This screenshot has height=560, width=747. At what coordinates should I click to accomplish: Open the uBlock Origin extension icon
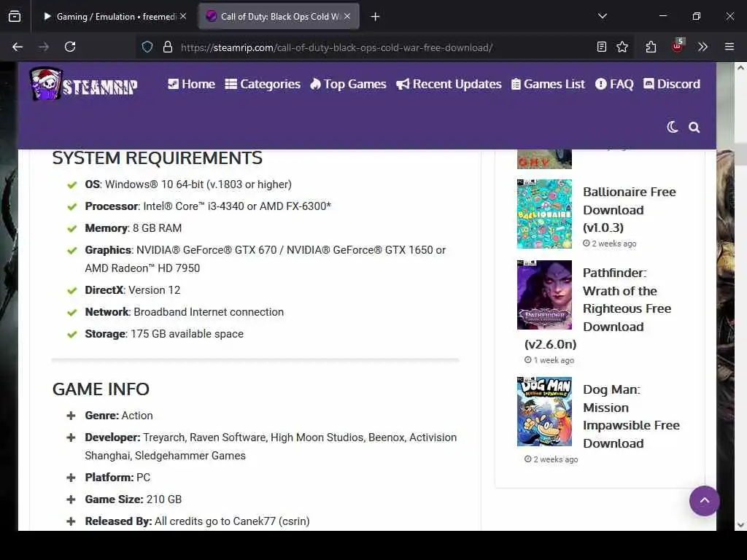point(678,46)
